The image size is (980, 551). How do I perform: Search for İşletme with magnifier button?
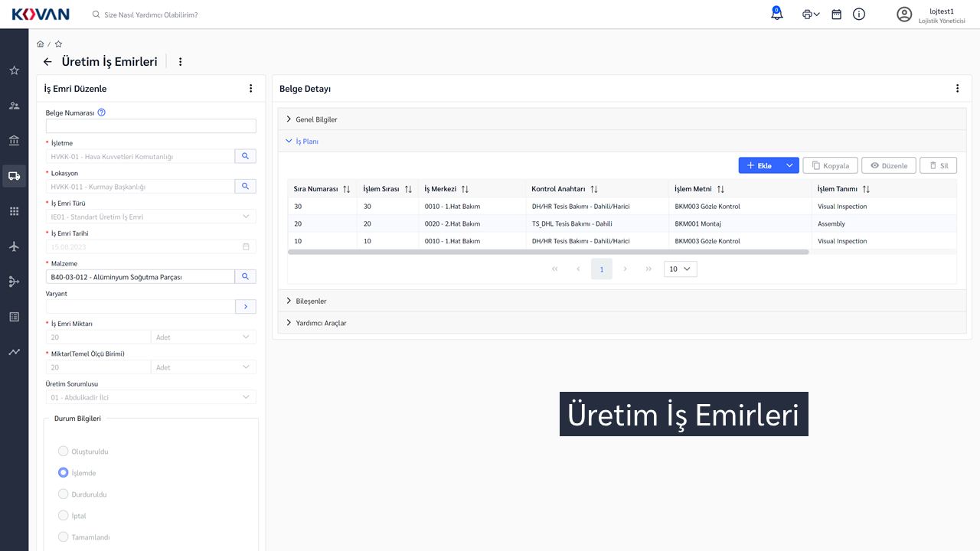pos(245,156)
